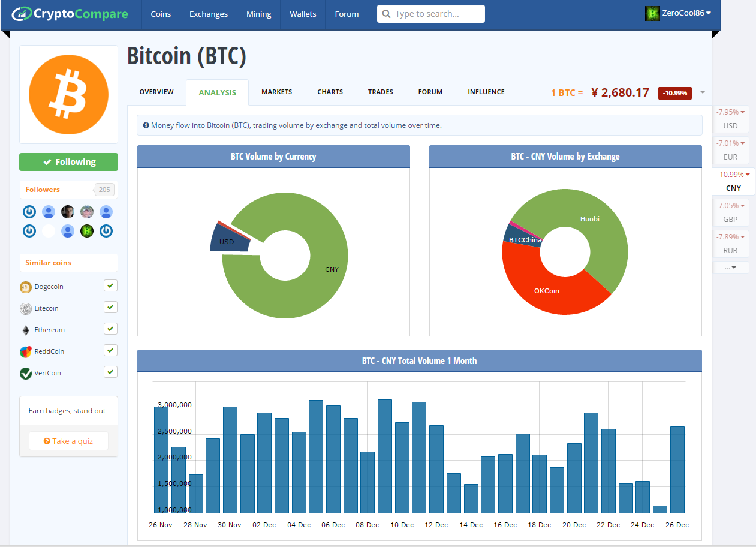Image resolution: width=756 pixels, height=547 pixels.
Task: Uncheck the Dogecoin follow checkbox
Action: click(x=110, y=285)
